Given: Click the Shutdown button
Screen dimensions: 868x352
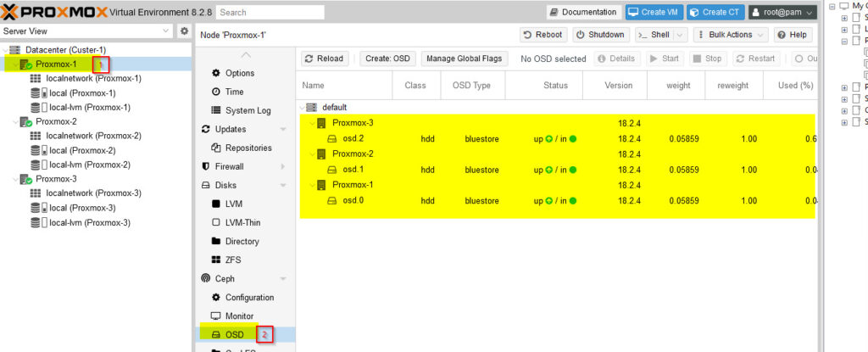Looking at the screenshot, I should [x=601, y=35].
